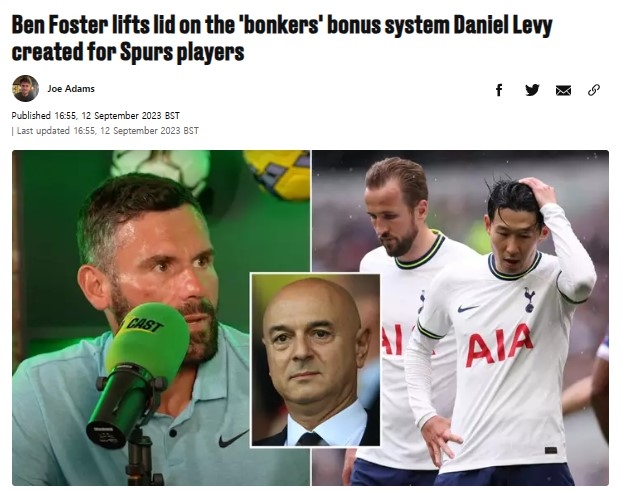
Task: Click the red AIA sponsor logo
Action: (499, 344)
